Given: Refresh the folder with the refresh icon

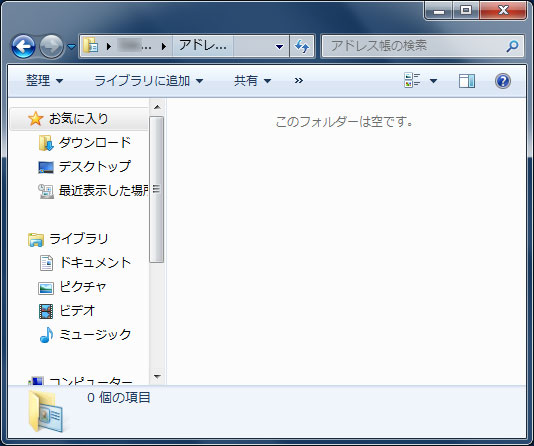Looking at the screenshot, I should [302, 46].
